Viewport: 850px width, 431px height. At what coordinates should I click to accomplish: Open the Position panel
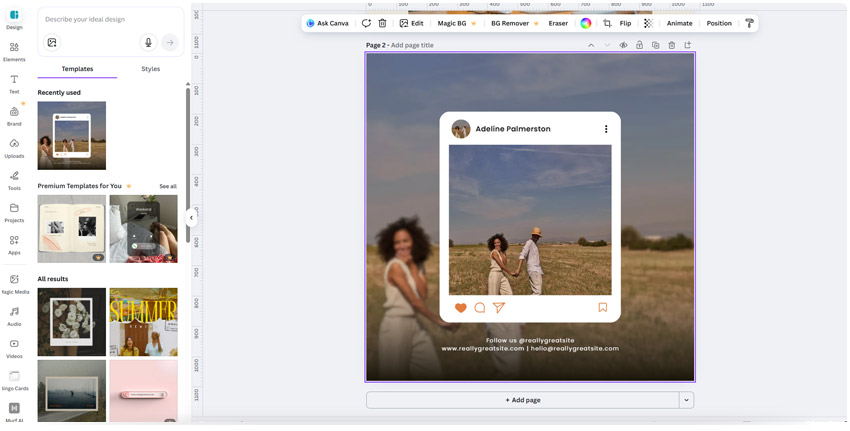coord(719,23)
